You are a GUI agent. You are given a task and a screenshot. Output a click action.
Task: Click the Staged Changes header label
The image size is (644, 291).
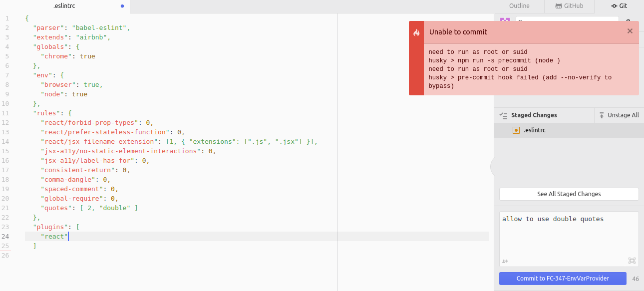tap(534, 115)
